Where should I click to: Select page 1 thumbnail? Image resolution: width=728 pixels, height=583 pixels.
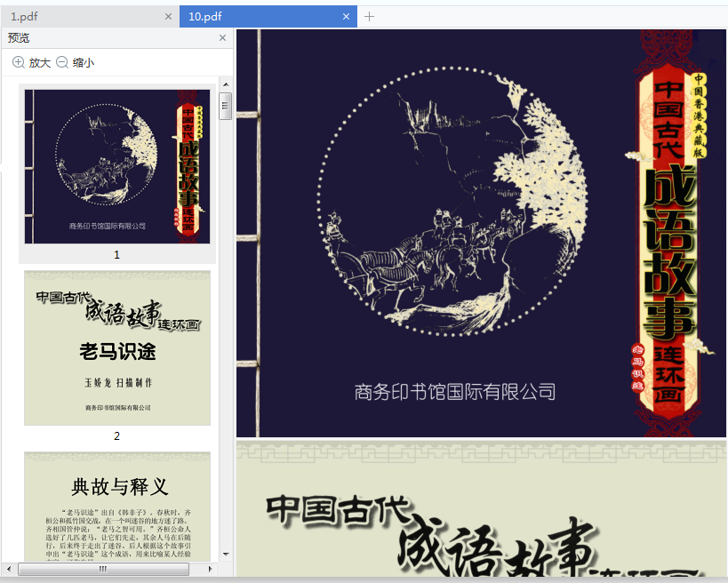[117, 167]
